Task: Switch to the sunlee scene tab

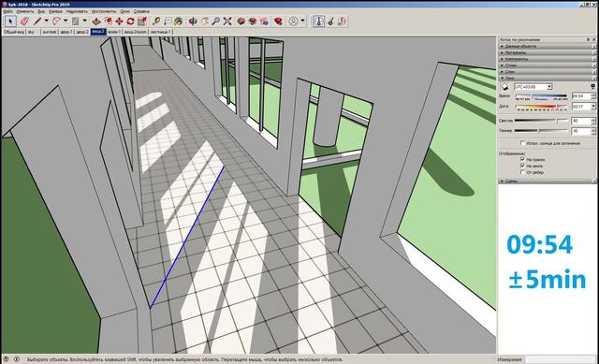Action: (x=50, y=32)
